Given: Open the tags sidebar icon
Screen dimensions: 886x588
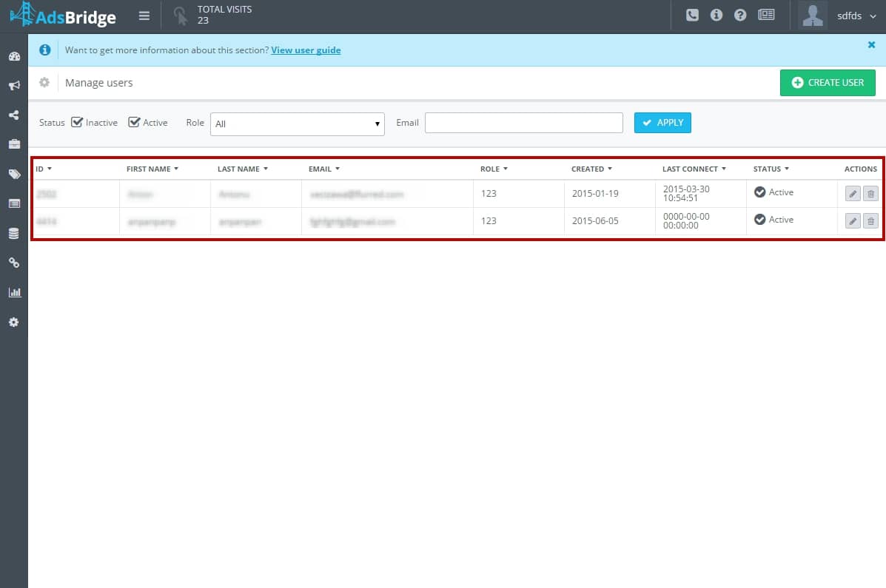Looking at the screenshot, I should pyautogui.click(x=14, y=174).
